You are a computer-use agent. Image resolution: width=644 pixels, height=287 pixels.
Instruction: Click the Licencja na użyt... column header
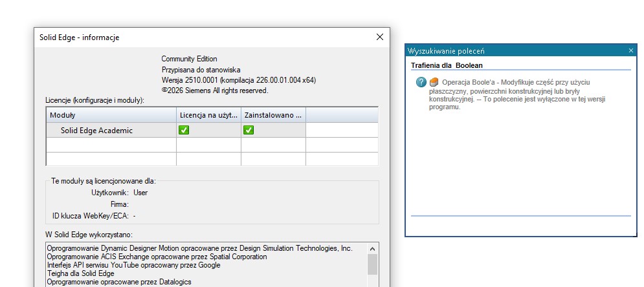point(208,115)
